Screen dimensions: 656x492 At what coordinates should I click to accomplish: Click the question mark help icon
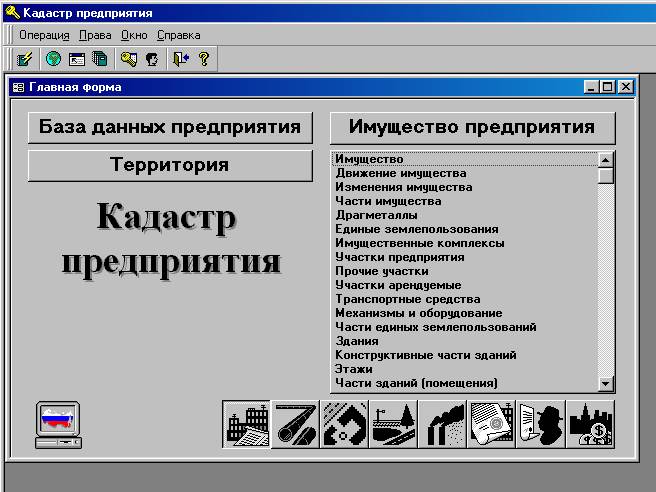(x=204, y=59)
